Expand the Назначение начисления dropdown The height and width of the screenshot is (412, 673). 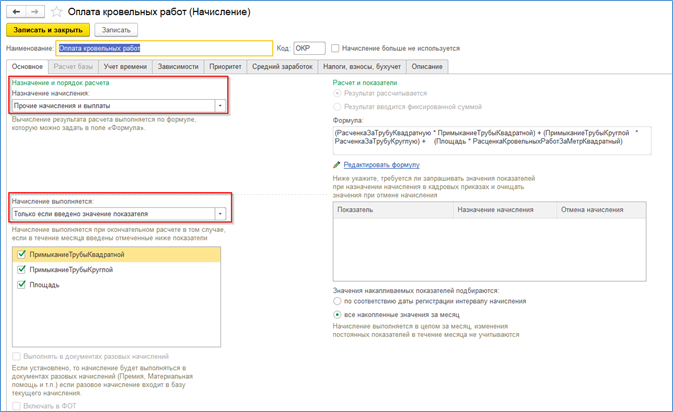point(220,105)
